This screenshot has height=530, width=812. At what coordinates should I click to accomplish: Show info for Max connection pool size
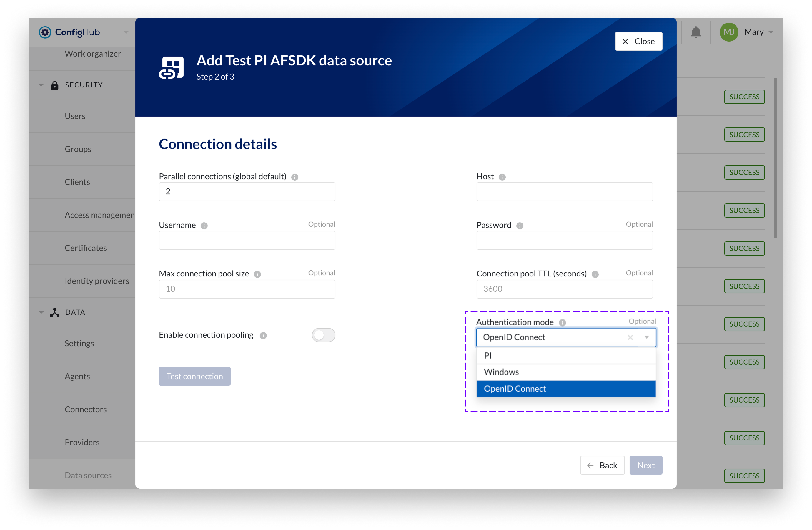coord(257,274)
